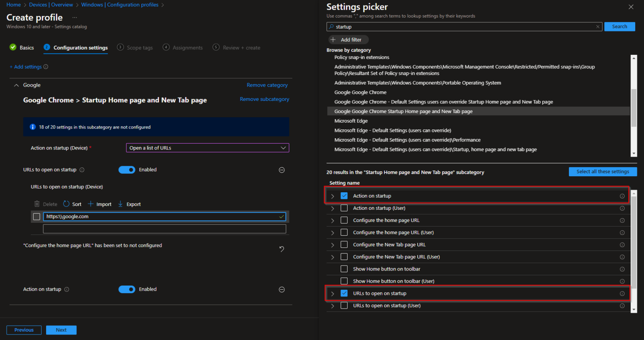The height and width of the screenshot is (340, 644).
Task: Go to Basics step tab
Action: pos(22,48)
